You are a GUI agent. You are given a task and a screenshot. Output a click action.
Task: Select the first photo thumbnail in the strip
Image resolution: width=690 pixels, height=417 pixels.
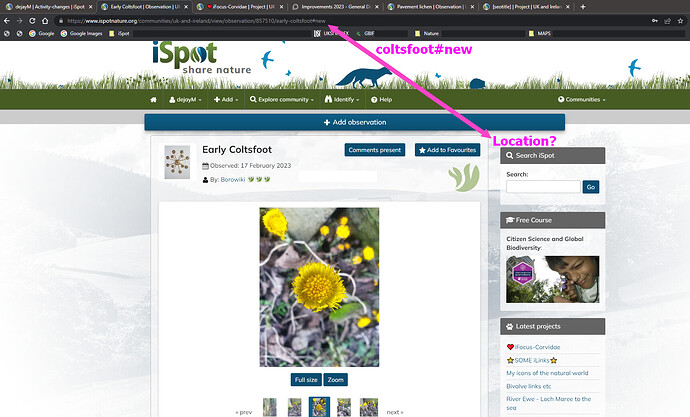(270, 407)
